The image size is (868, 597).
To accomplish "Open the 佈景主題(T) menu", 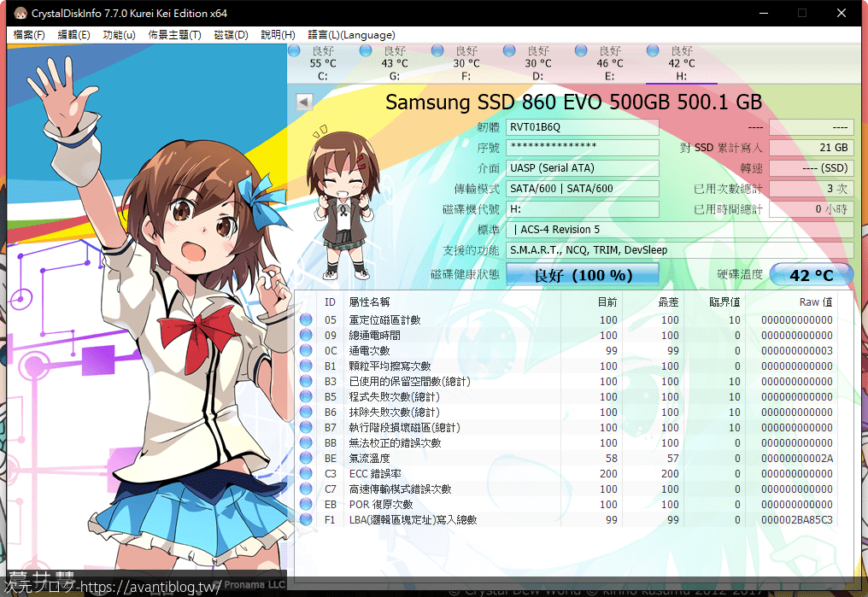I will point(174,35).
